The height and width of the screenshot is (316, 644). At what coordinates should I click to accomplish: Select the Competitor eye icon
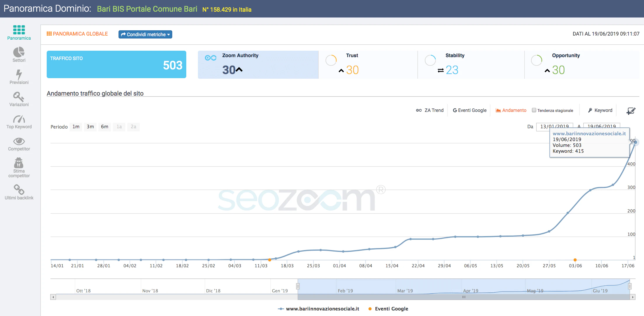coord(19,143)
